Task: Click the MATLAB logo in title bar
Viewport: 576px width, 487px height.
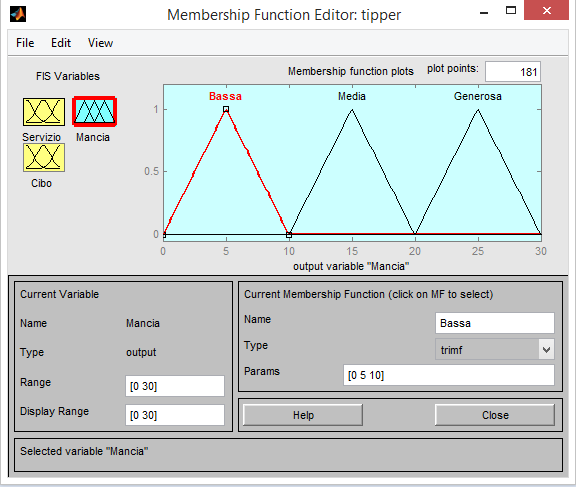Action: [x=18, y=14]
